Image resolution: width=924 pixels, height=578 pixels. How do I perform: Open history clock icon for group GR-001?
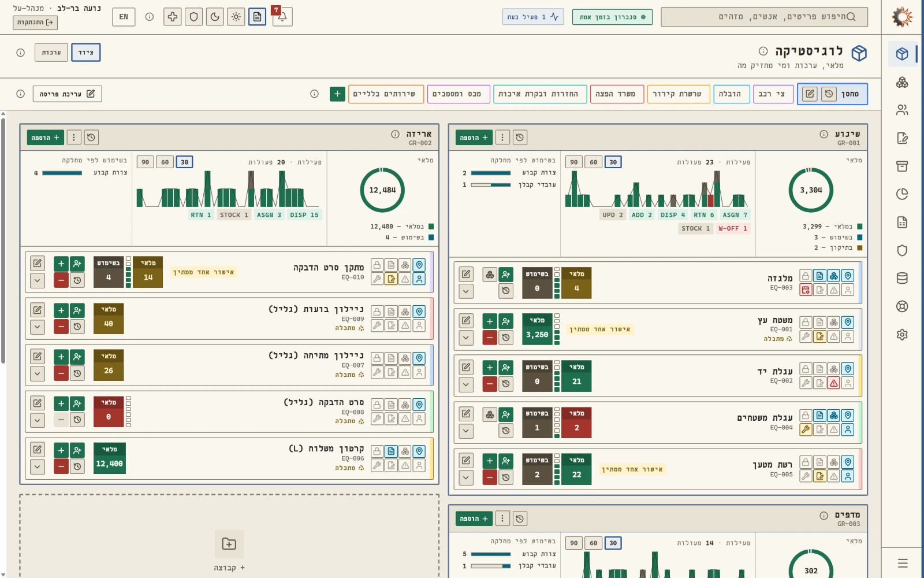tap(520, 138)
